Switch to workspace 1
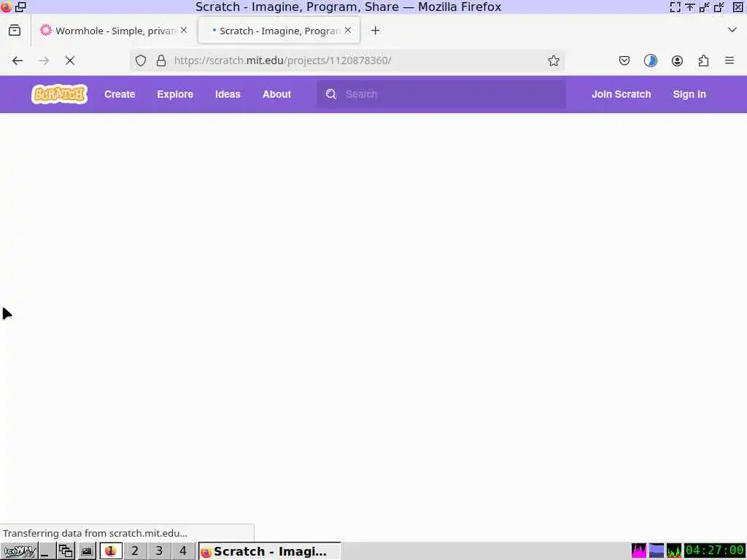 pos(111,551)
